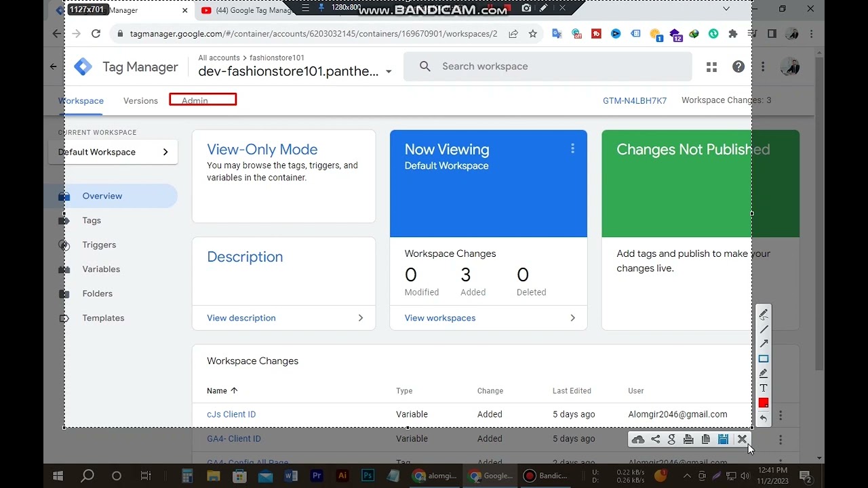This screenshot has height=488, width=868.
Task: Close the Lightshot capture with X
Action: 742,439
